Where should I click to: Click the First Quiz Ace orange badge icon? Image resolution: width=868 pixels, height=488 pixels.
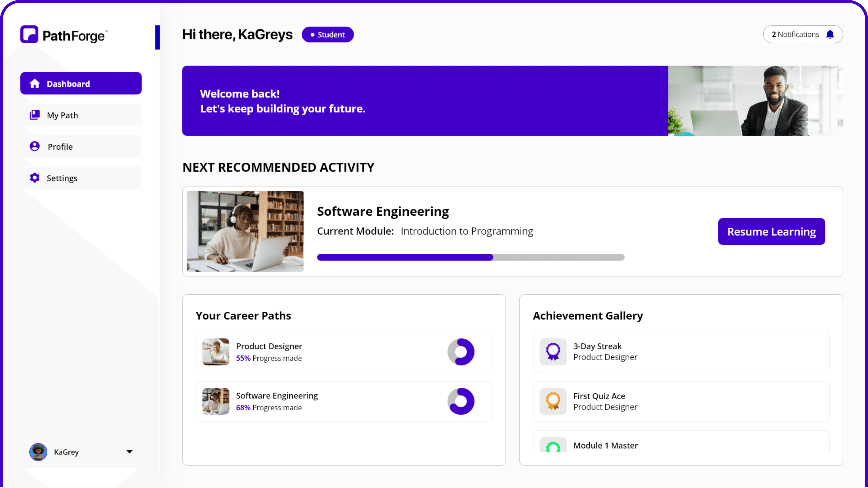click(x=553, y=401)
